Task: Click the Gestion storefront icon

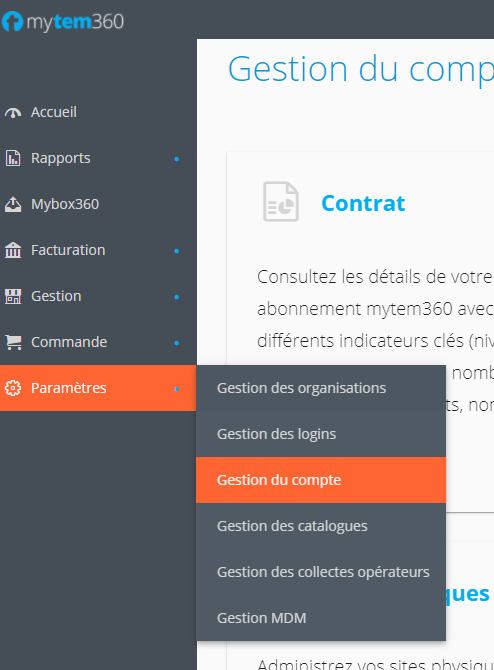Action: tap(13, 296)
